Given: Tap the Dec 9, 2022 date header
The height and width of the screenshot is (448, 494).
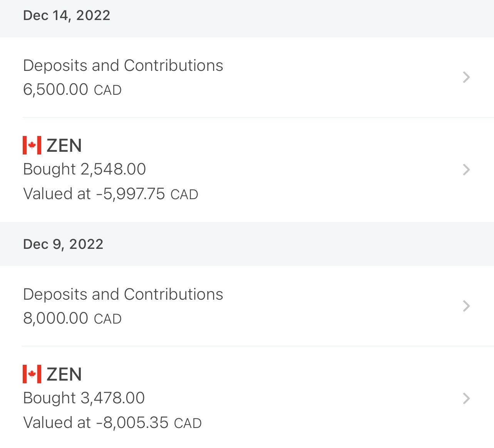Looking at the screenshot, I should coord(63,244).
